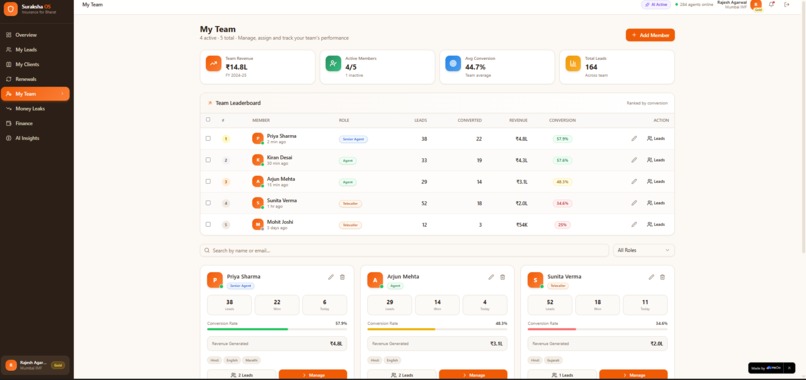The image size is (806, 380).
Task: Edit Arjun Mehta's leaderboard row with pencil
Action: [x=634, y=182]
